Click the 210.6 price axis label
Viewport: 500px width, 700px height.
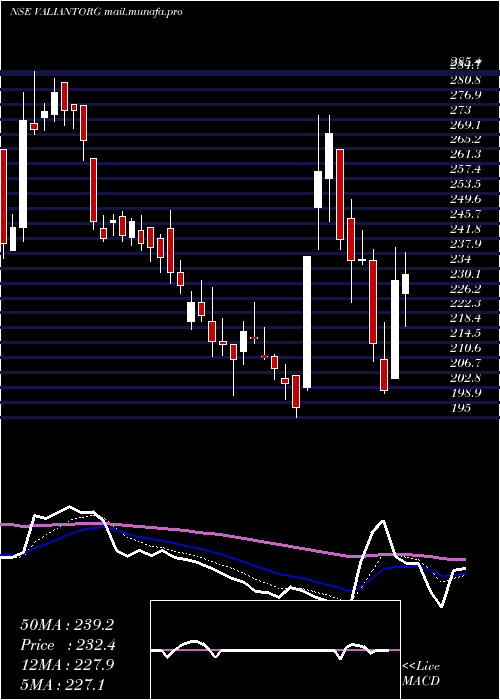(x=467, y=348)
